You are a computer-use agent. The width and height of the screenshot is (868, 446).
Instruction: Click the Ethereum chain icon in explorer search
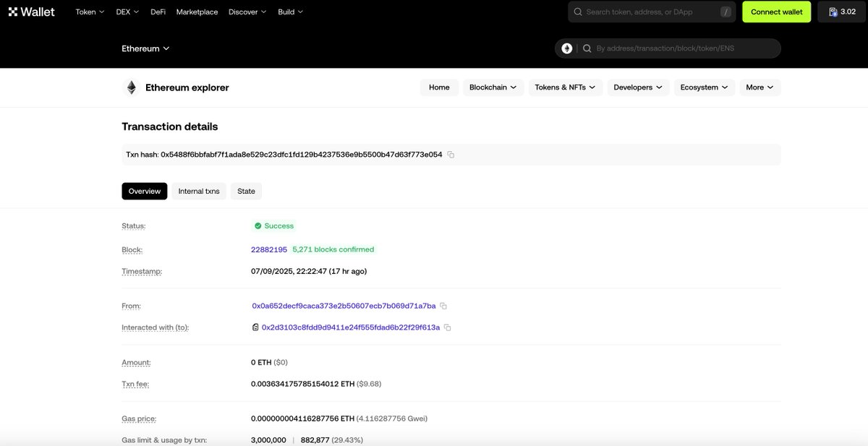(567, 48)
